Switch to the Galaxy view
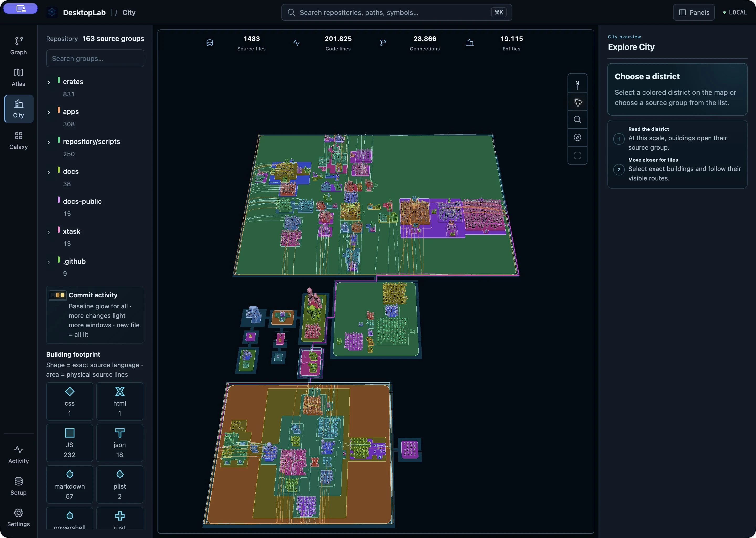 point(19,141)
